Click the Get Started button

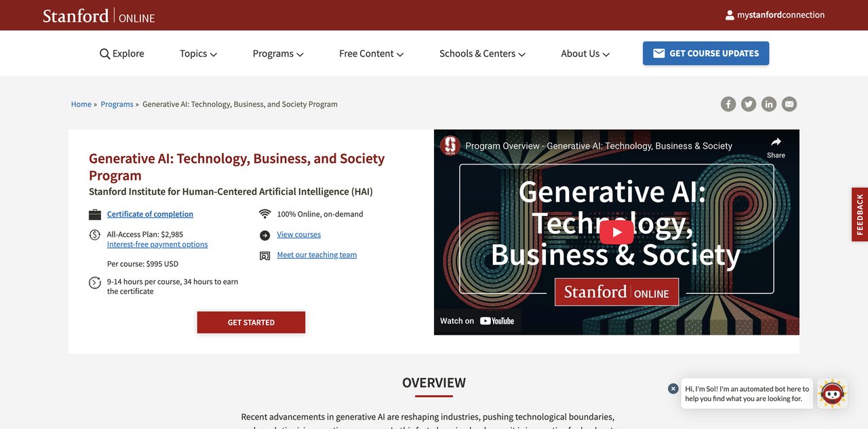251,322
